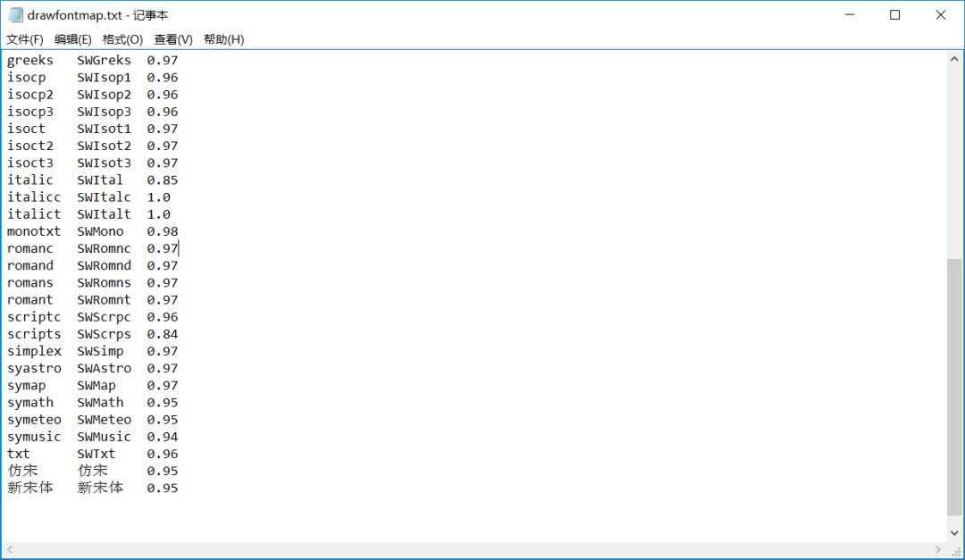Place cursor on the italic SWItal line
Viewport: 965px width, 560px height.
[89, 180]
